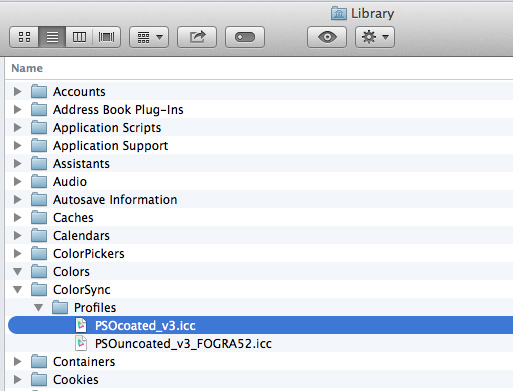Click the Library folder title icon
The height and width of the screenshot is (391, 513).
pos(339,14)
